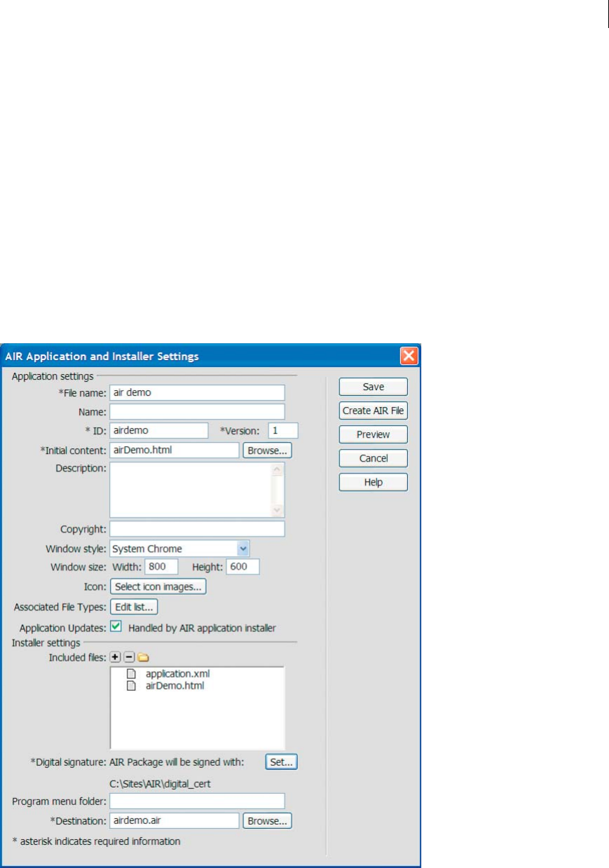The width and height of the screenshot is (609, 868).
Task: Click the Version field
Action: [x=283, y=430]
